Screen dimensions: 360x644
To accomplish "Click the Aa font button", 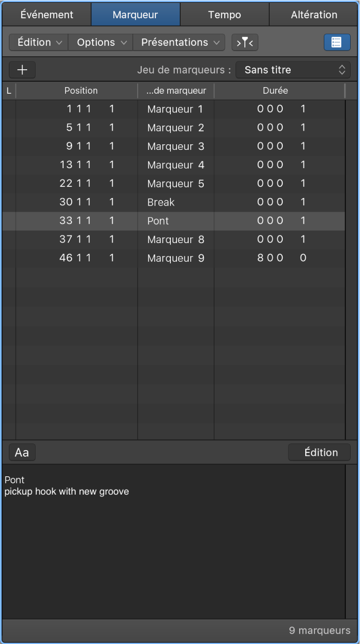I will click(22, 452).
